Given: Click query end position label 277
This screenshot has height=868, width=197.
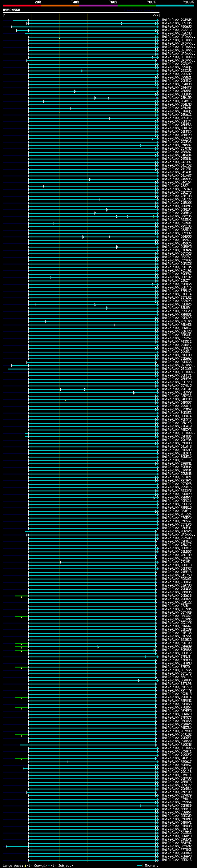Looking at the screenshot, I should point(155,15).
